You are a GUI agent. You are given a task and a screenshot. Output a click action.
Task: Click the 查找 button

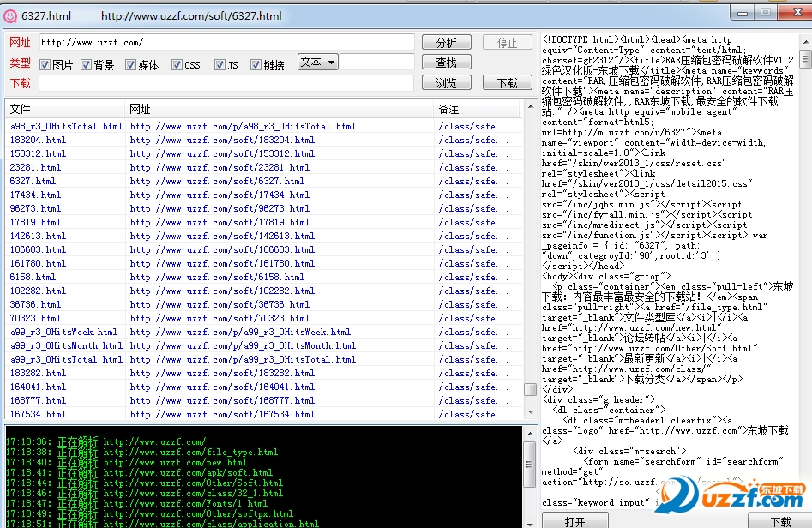click(447, 62)
